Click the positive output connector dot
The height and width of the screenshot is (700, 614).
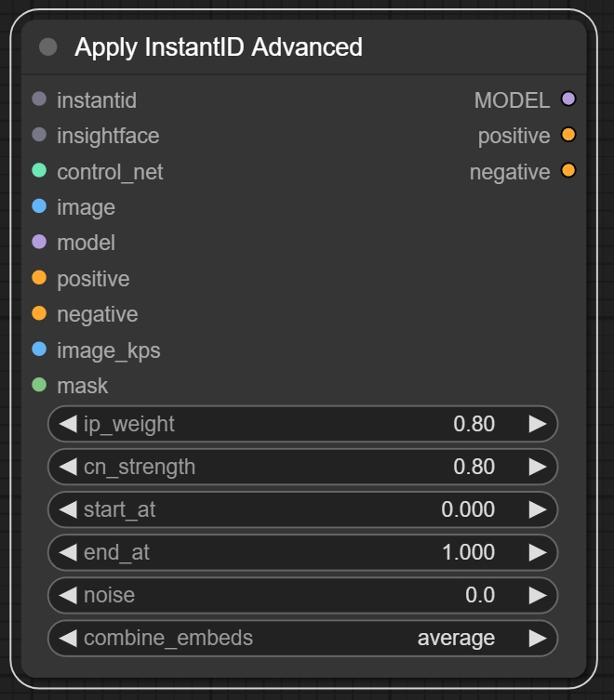click(568, 135)
